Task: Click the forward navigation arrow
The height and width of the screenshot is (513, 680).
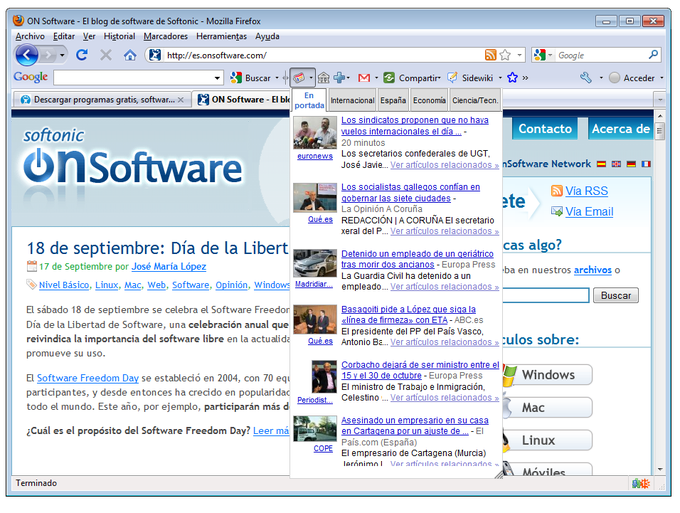Action: coord(48,55)
